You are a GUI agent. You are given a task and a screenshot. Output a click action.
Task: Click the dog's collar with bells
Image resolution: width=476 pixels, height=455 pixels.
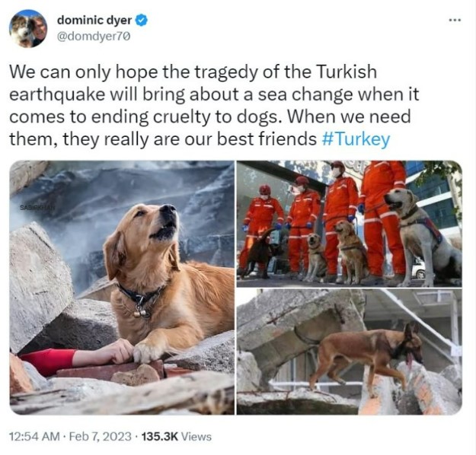point(140,299)
